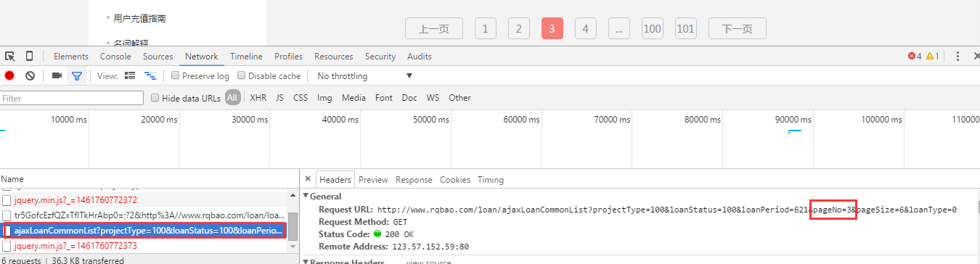The height and width of the screenshot is (264, 980).
Task: Go to previous page with 上一页 button
Action: 434,29
